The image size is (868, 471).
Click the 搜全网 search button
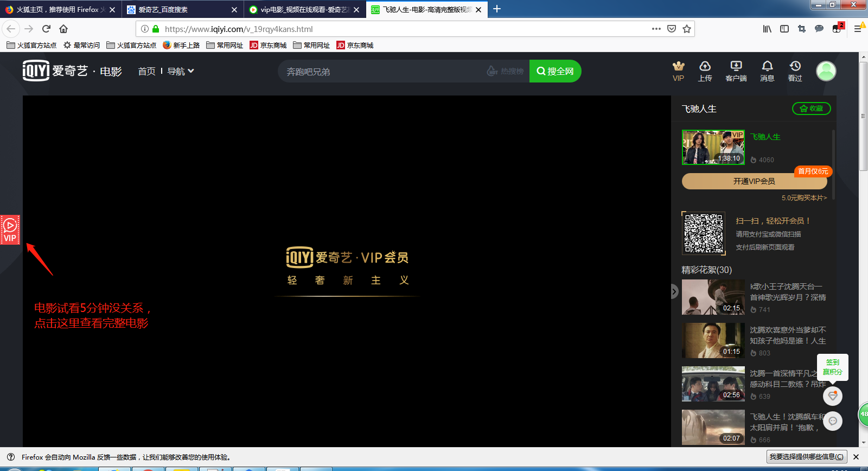[x=555, y=71]
